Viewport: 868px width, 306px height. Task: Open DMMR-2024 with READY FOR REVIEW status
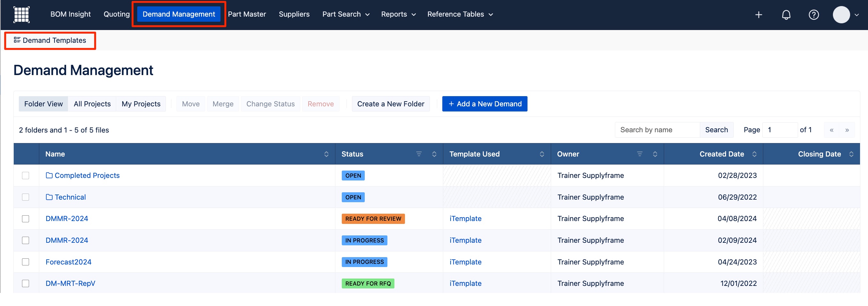67,218
